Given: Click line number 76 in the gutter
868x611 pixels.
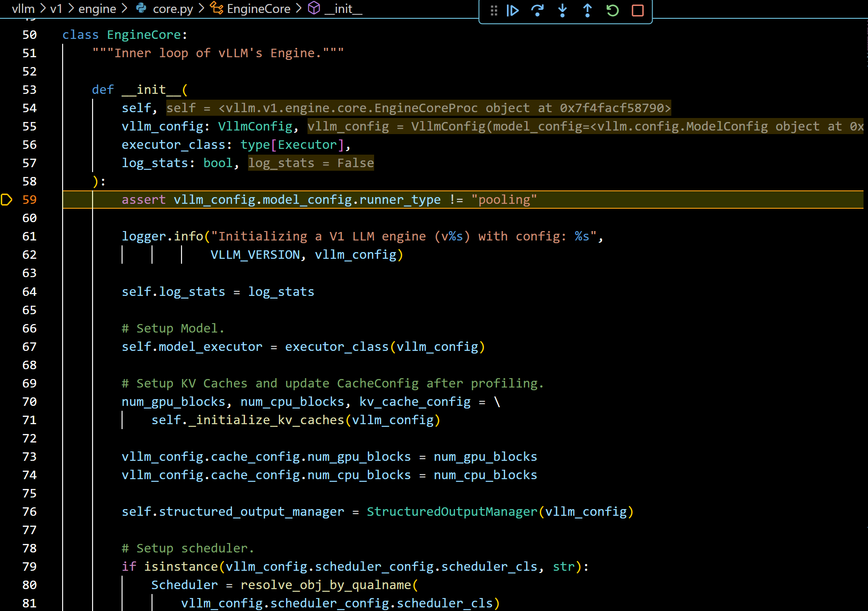Looking at the screenshot, I should 29,512.
